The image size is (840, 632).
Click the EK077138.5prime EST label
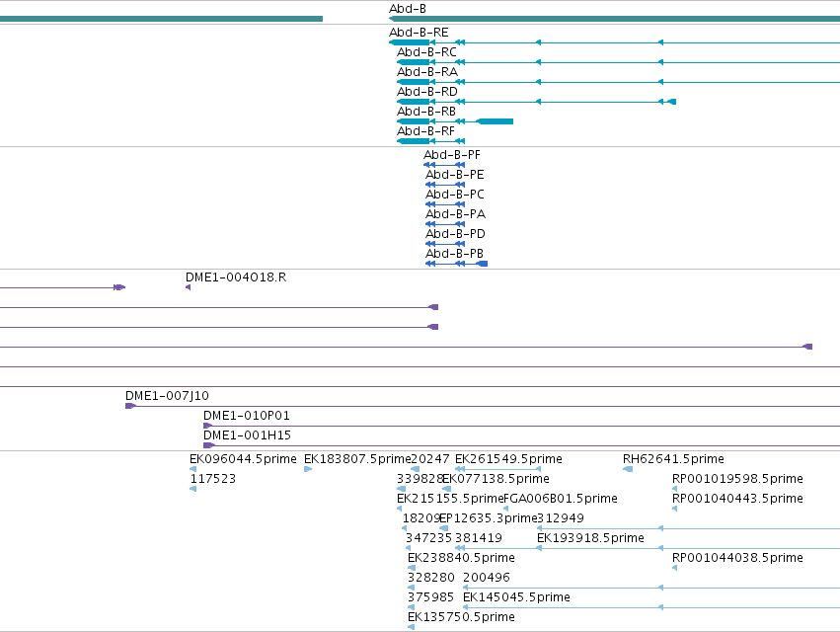tap(496, 479)
